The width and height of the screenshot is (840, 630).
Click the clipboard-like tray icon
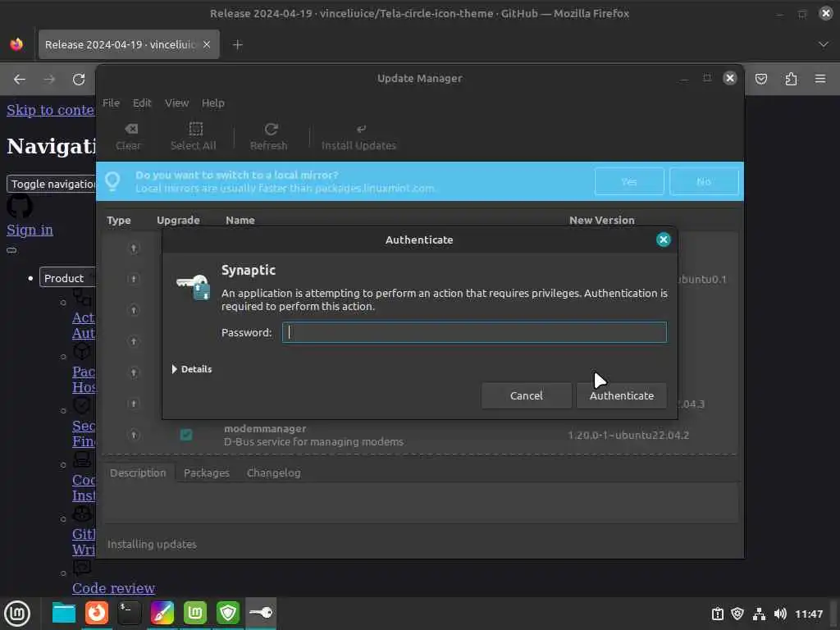click(x=717, y=614)
